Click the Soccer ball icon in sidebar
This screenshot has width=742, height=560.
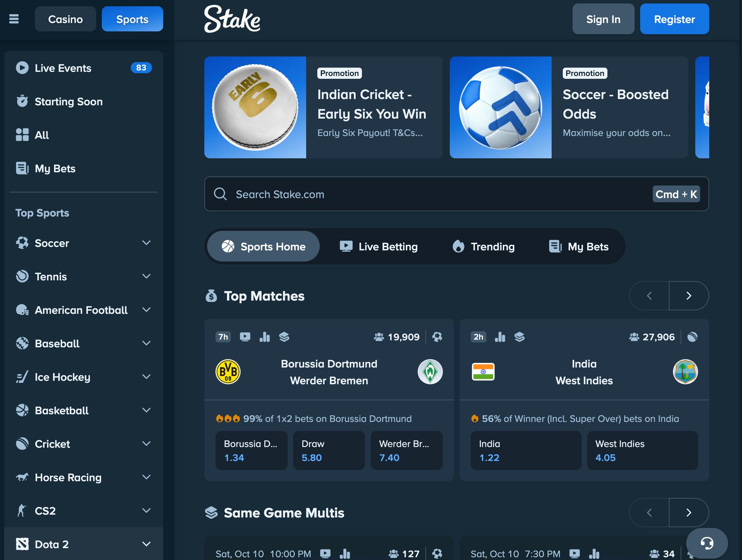pyautogui.click(x=22, y=243)
